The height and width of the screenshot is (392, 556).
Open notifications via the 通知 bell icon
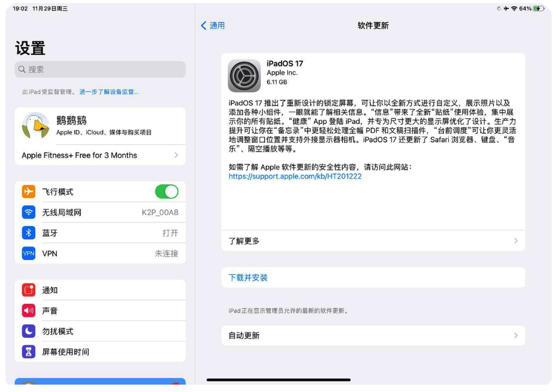coord(28,289)
